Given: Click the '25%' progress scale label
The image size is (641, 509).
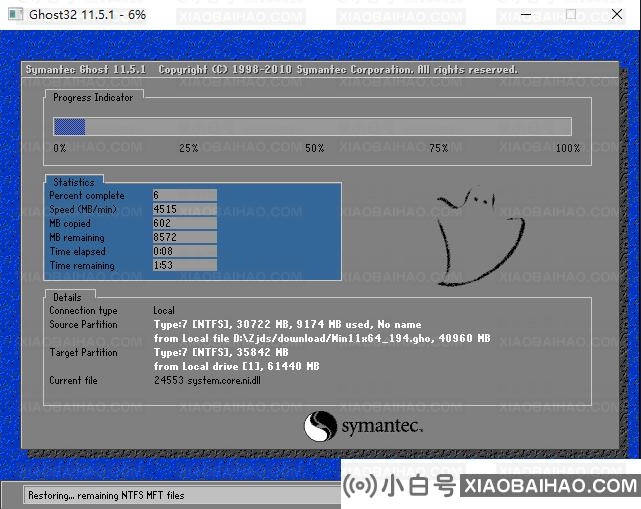Looking at the screenshot, I should pyautogui.click(x=188, y=148).
